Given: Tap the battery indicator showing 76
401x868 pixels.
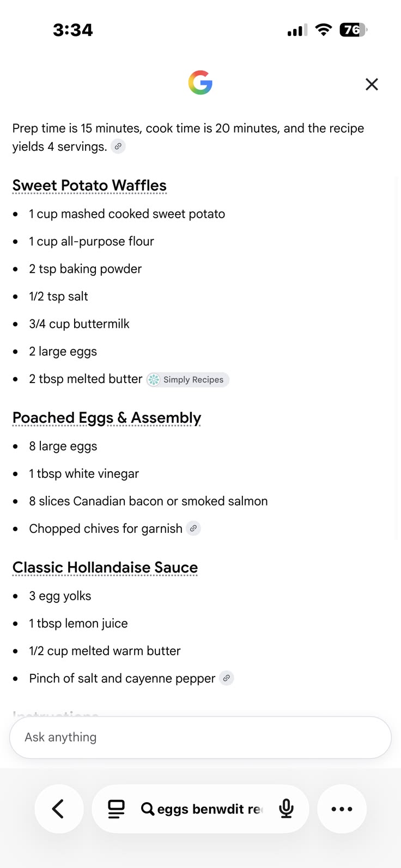Looking at the screenshot, I should (x=354, y=30).
